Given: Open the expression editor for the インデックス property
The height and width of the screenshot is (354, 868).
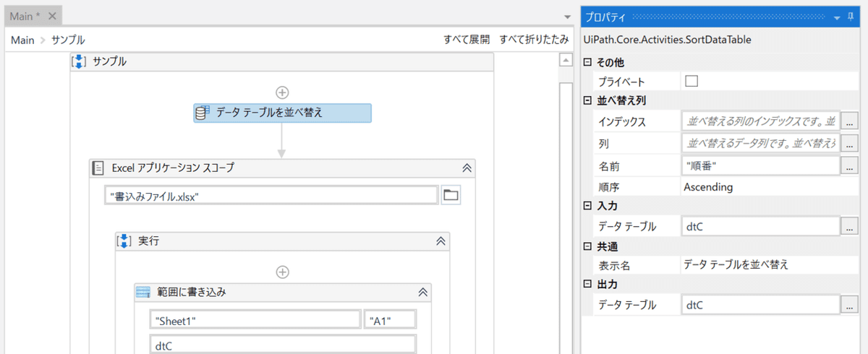Looking at the screenshot, I should tap(850, 121).
